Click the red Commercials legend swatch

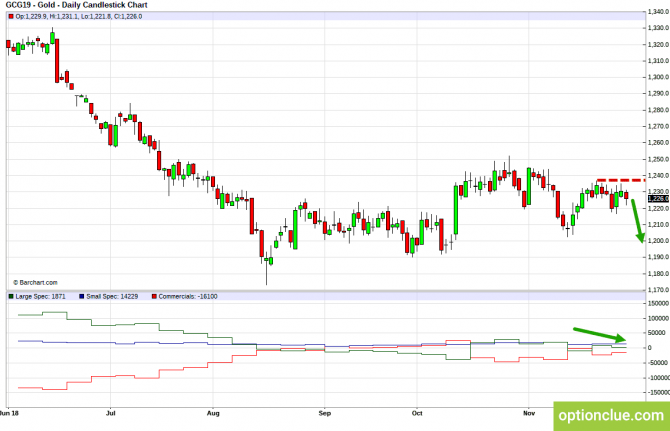[154, 296]
